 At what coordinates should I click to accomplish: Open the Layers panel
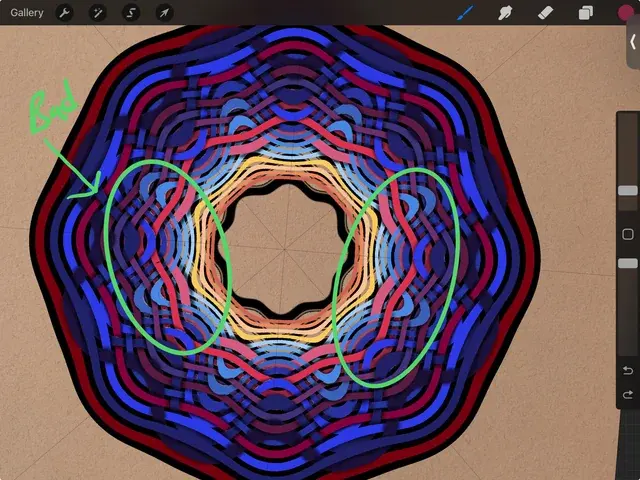point(586,13)
